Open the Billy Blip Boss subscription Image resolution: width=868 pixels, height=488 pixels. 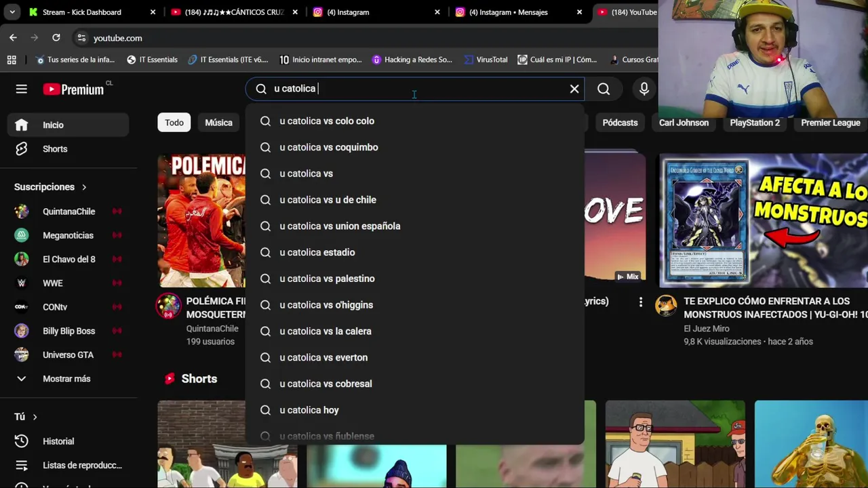(x=68, y=331)
